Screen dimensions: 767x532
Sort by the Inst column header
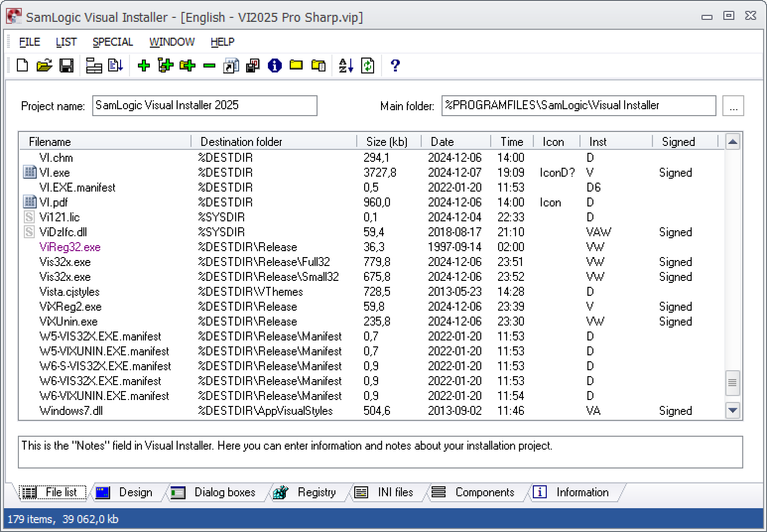616,141
